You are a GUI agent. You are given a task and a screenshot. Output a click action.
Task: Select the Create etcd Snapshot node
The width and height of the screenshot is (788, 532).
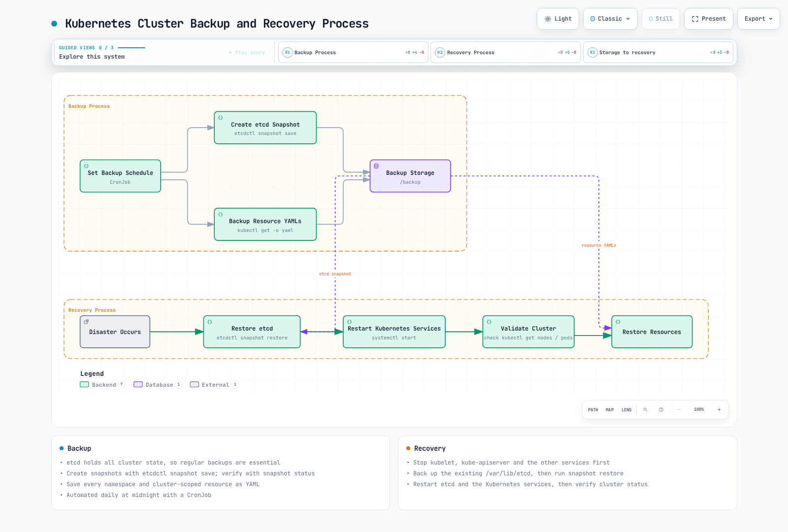(x=265, y=128)
